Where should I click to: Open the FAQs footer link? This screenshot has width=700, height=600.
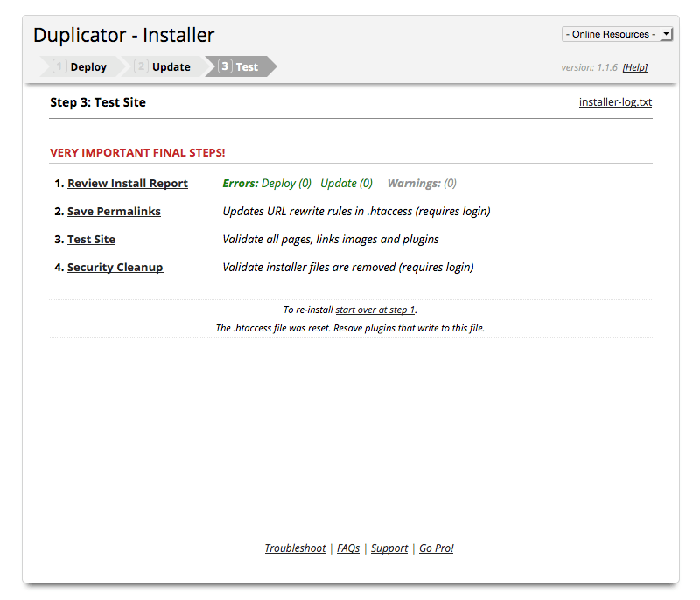(x=348, y=548)
